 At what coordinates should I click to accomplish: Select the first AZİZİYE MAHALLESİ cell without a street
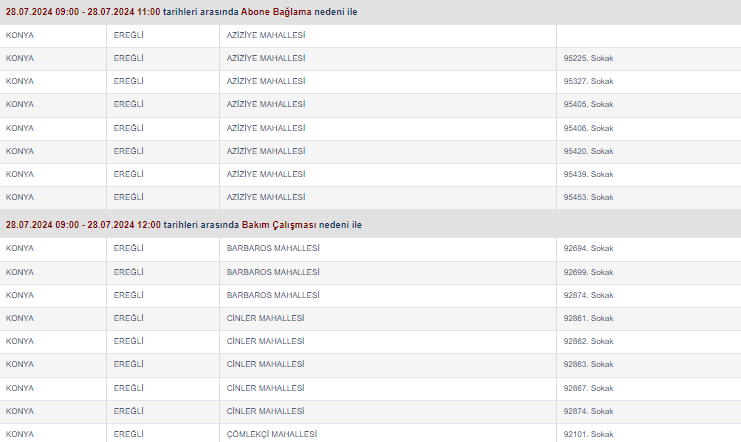pos(266,35)
